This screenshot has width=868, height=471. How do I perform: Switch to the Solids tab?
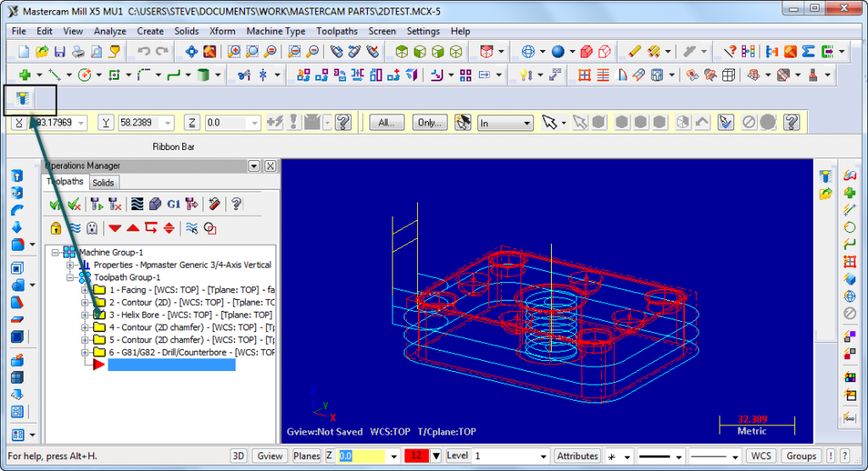(103, 183)
